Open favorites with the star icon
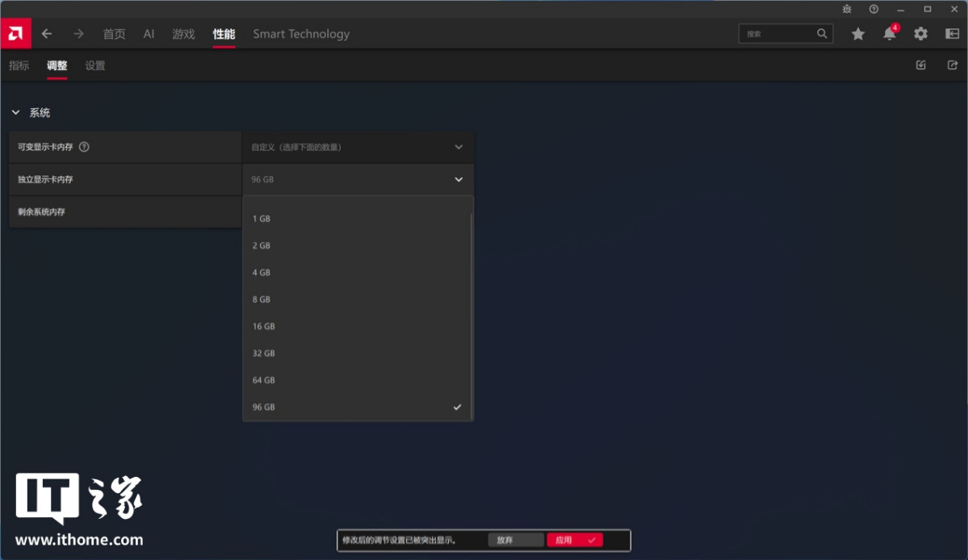Image resolution: width=968 pixels, height=560 pixels. click(x=857, y=34)
